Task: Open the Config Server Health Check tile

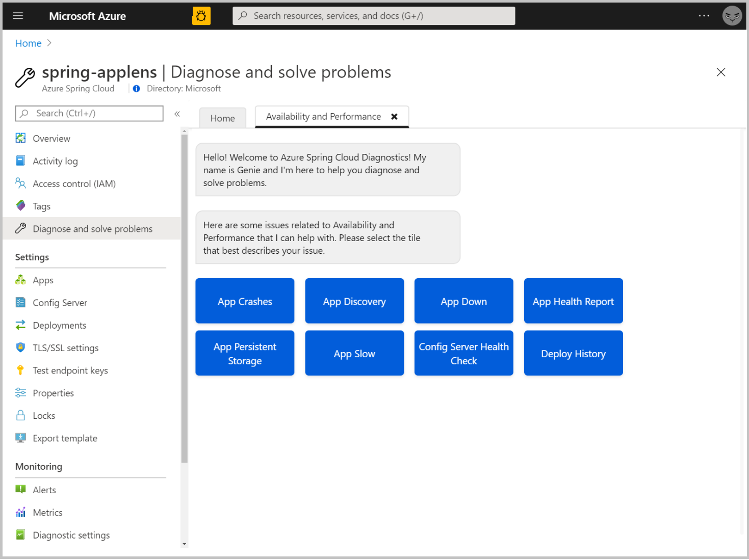Action: (464, 353)
